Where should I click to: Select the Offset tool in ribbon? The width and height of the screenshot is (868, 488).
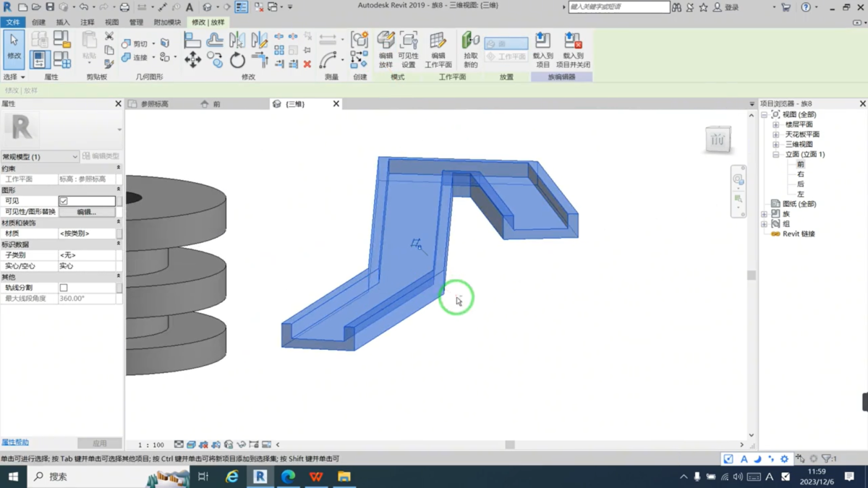click(215, 40)
